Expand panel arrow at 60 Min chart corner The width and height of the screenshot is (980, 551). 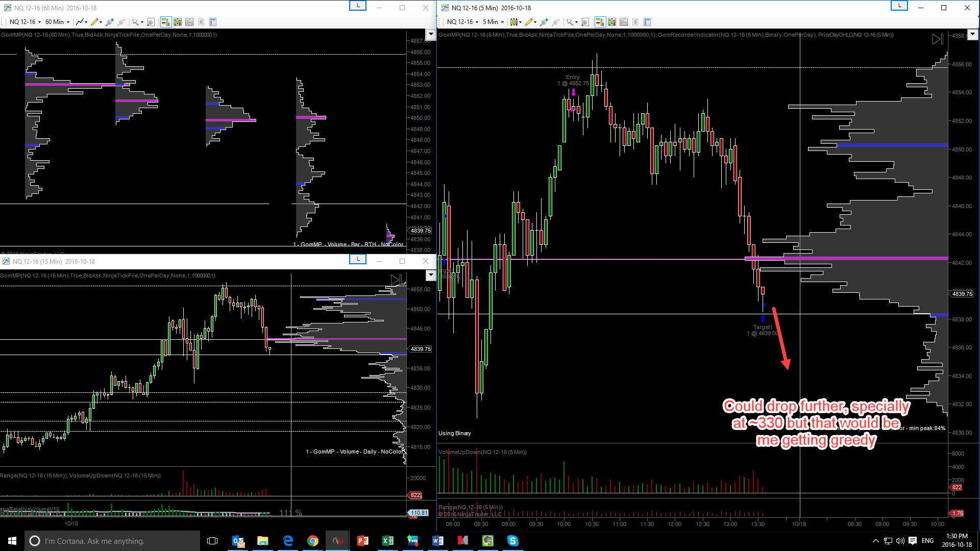pyautogui.click(x=431, y=34)
